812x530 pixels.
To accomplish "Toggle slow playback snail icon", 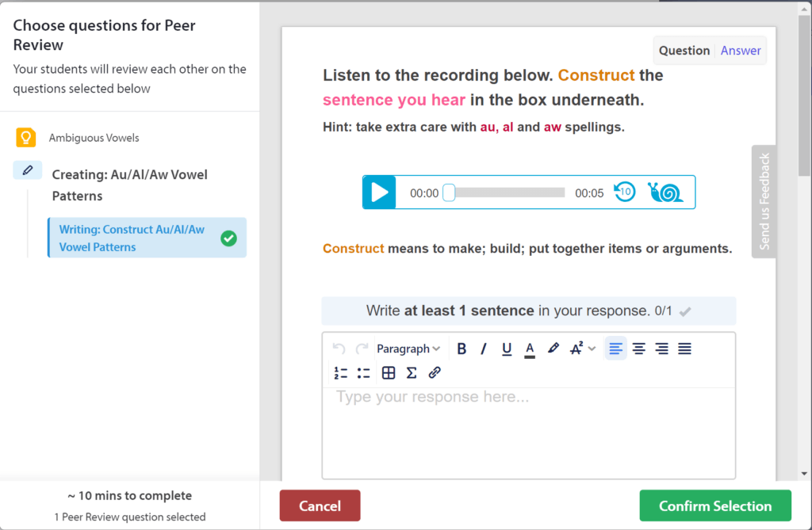I will click(x=665, y=192).
